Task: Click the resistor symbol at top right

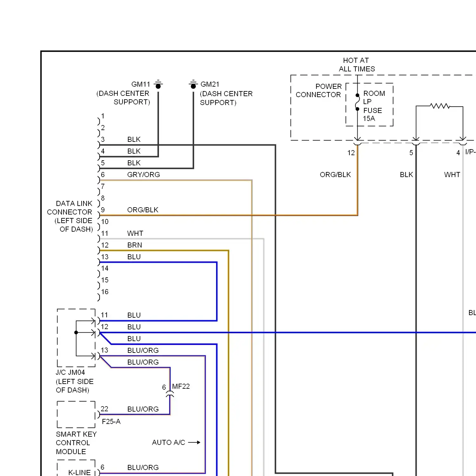Action: pos(440,106)
